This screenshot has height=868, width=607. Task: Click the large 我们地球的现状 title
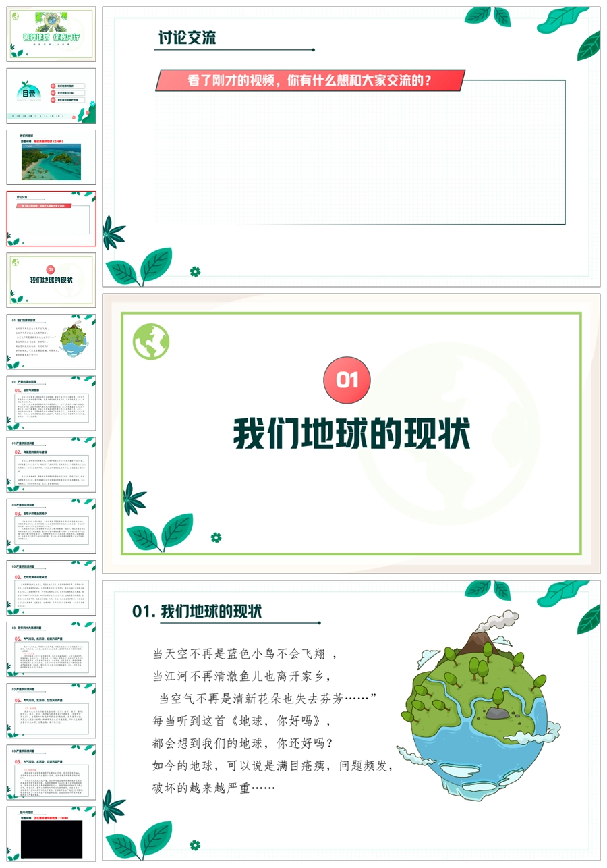click(x=351, y=434)
